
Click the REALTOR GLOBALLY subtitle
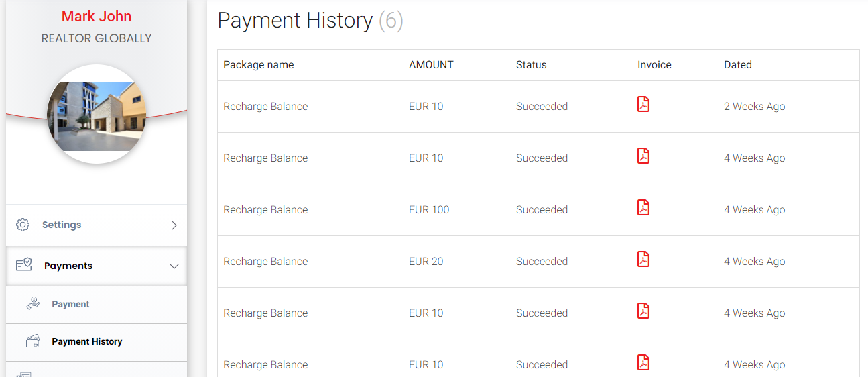click(x=97, y=38)
